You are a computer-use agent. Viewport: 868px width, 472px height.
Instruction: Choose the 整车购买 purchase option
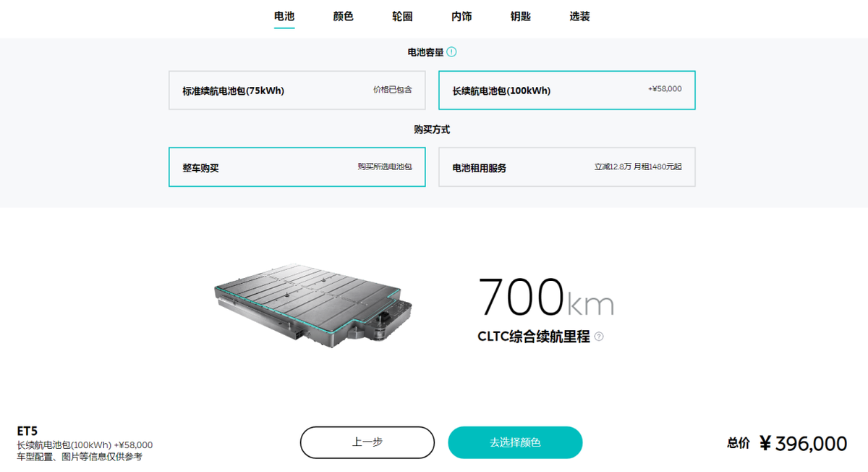tap(297, 167)
